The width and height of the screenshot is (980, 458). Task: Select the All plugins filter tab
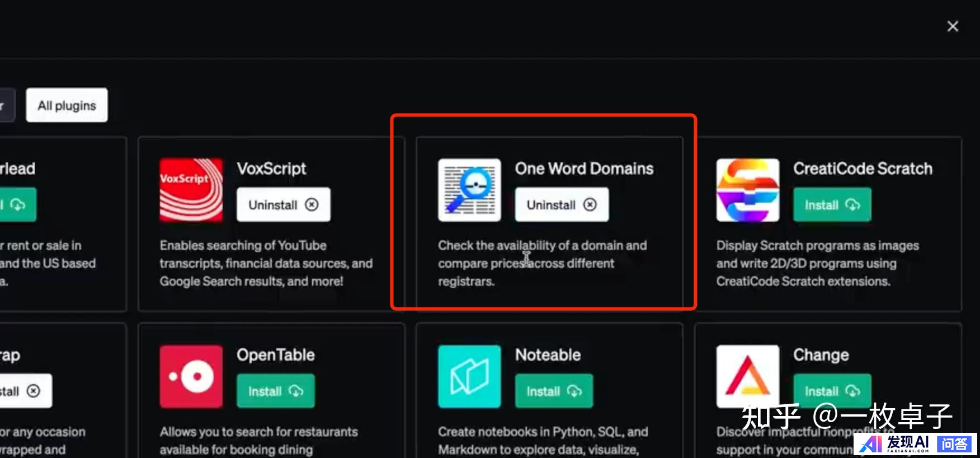point(67,105)
